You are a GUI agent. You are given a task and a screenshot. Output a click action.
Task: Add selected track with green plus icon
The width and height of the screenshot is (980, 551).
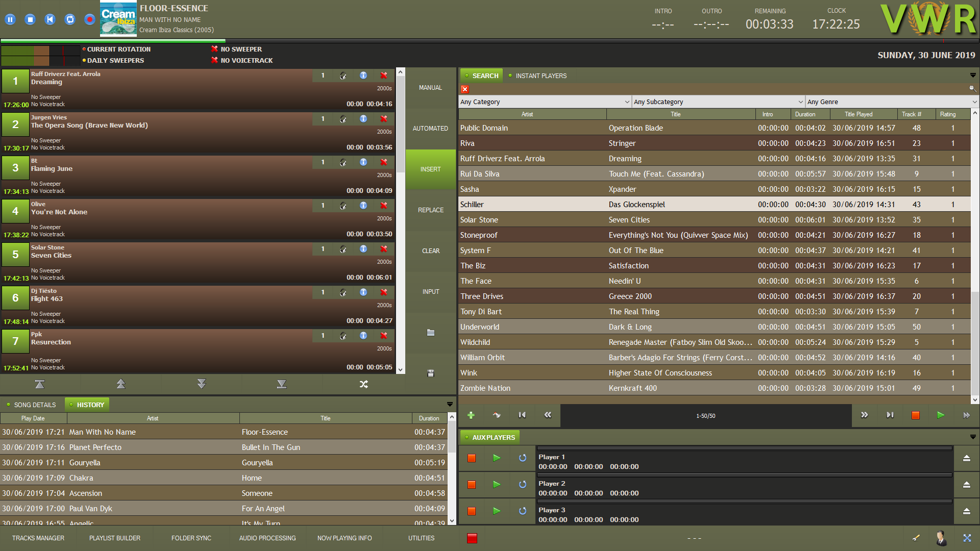click(471, 415)
